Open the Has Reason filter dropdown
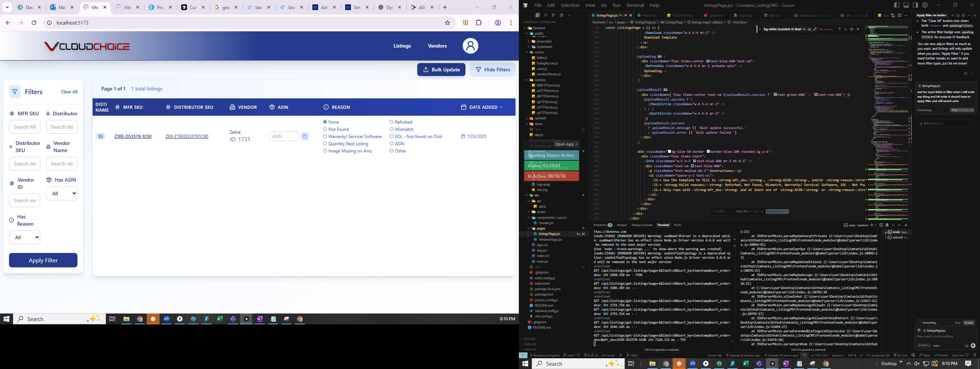This screenshot has width=980, height=369. tap(24, 237)
